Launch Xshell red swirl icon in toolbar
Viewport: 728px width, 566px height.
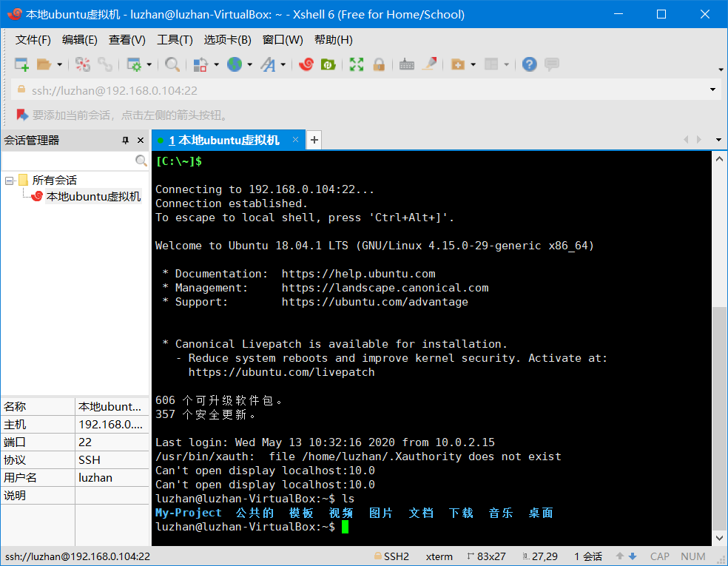coord(306,64)
